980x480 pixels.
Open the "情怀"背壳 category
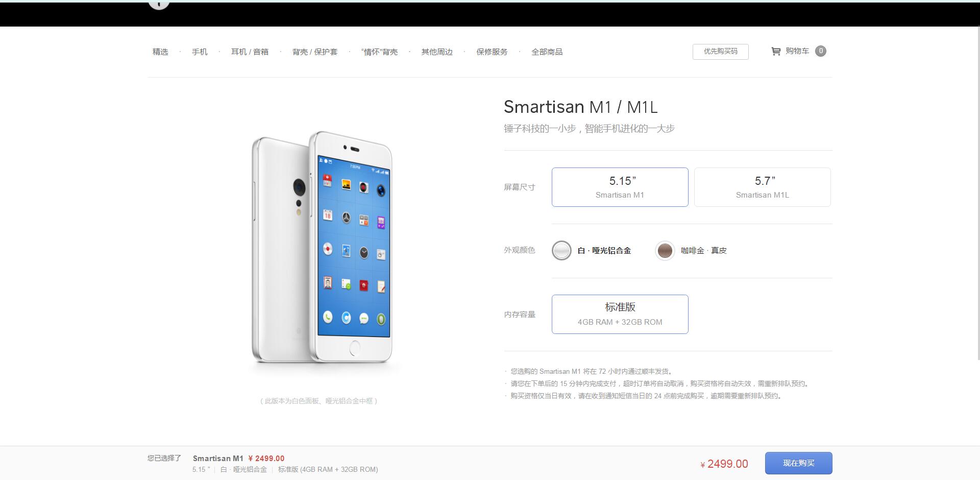[379, 52]
